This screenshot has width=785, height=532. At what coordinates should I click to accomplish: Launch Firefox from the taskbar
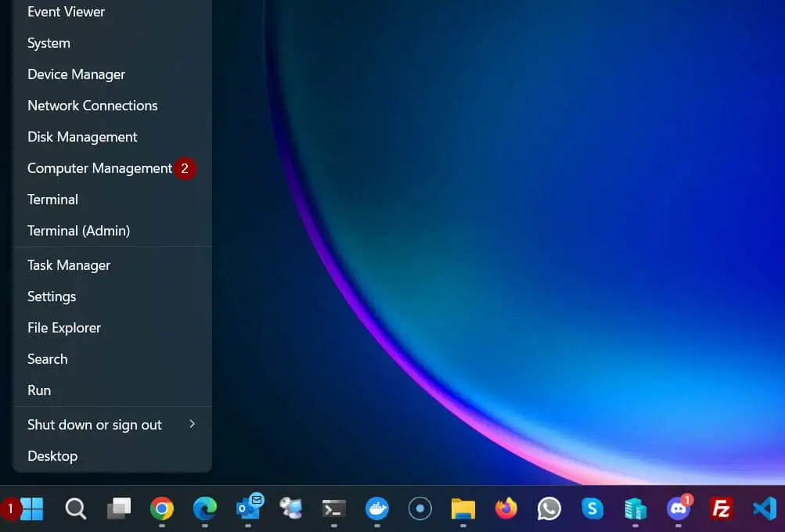506,509
